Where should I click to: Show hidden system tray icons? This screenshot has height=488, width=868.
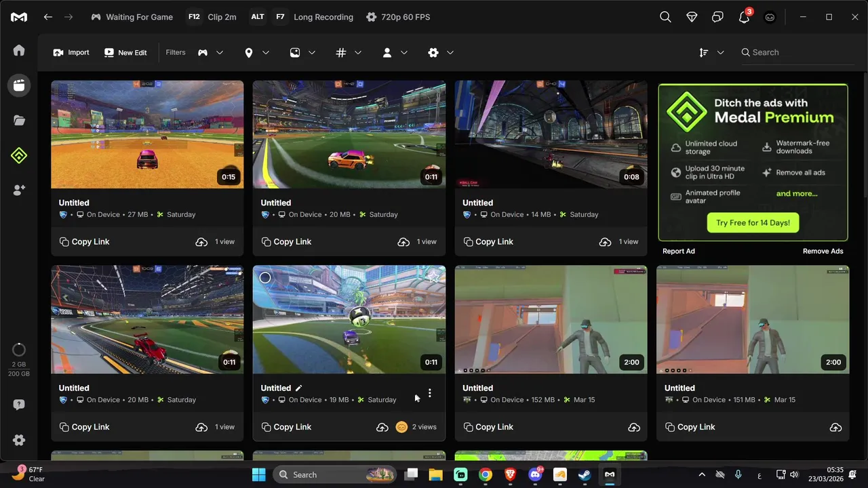702,474
